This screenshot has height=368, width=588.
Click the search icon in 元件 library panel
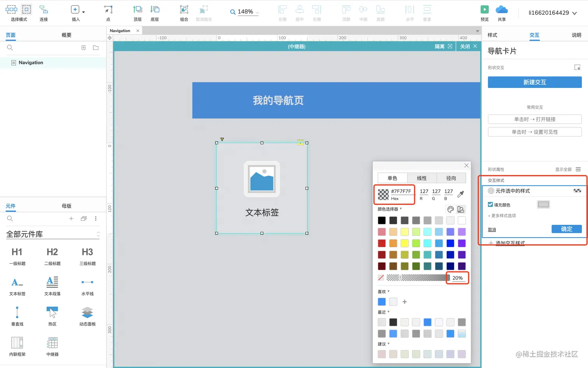(10, 218)
